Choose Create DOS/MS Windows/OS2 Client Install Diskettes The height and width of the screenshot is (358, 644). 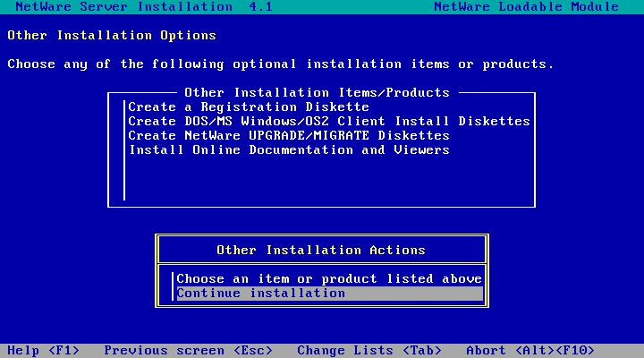[x=329, y=122]
